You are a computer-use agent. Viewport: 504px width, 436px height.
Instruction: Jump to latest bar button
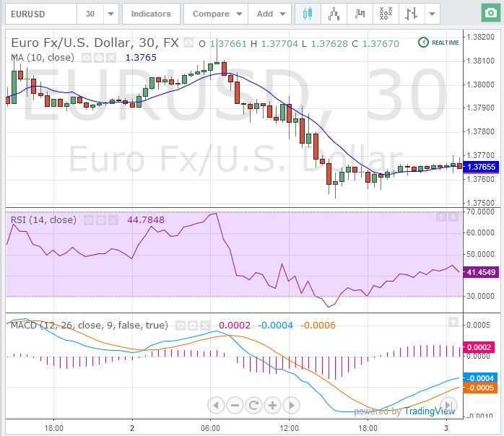pyautogui.click(x=448, y=405)
